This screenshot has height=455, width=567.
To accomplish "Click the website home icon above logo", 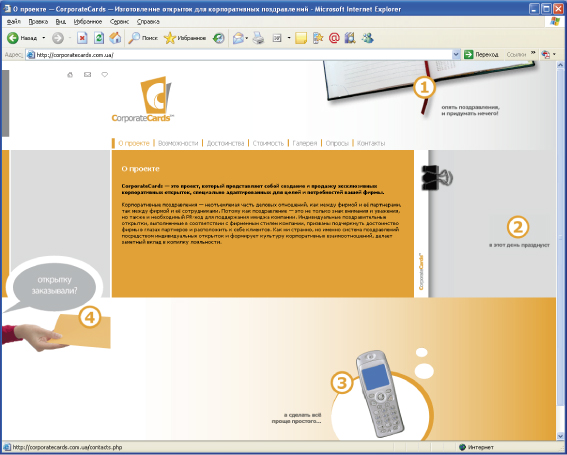I will coord(70,75).
